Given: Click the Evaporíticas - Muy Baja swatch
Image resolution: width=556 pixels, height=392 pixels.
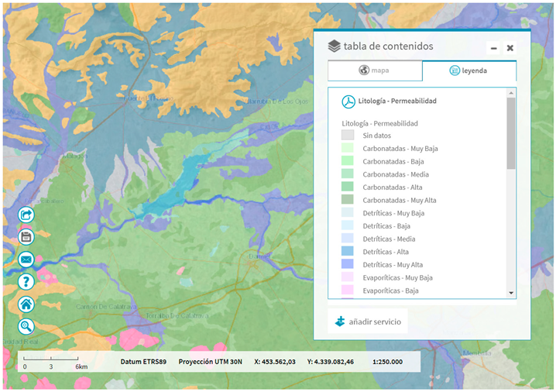Looking at the screenshot, I should pos(348,277).
